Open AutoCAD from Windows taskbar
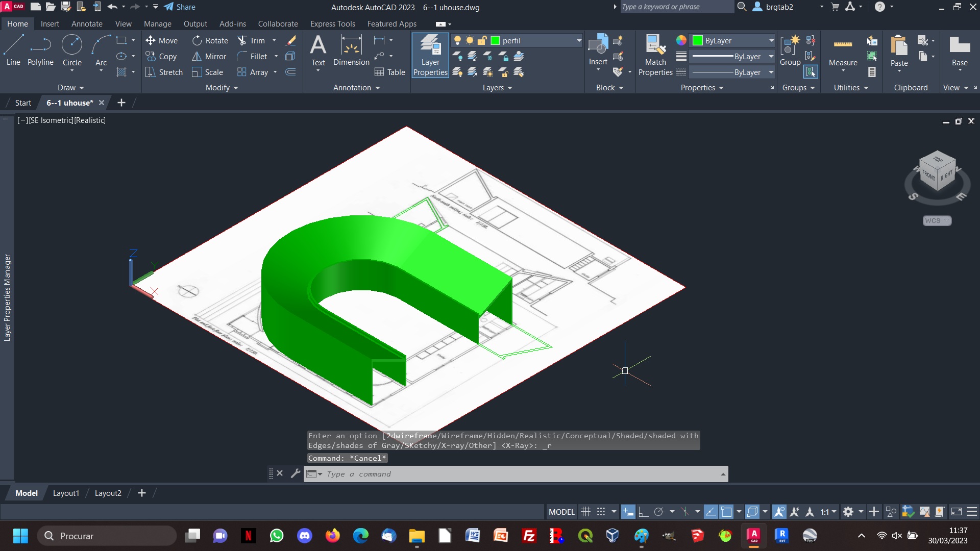The image size is (980, 551). [x=753, y=536]
